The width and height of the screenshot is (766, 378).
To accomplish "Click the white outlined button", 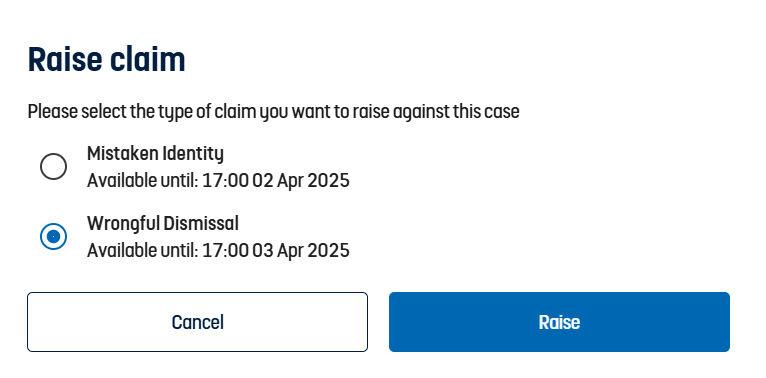I will pos(197,322).
